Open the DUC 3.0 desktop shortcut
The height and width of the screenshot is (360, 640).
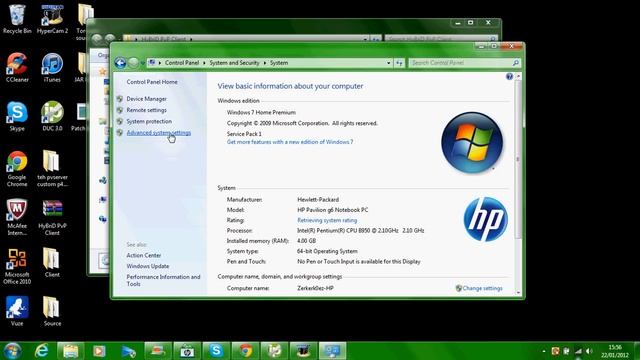pos(52,116)
